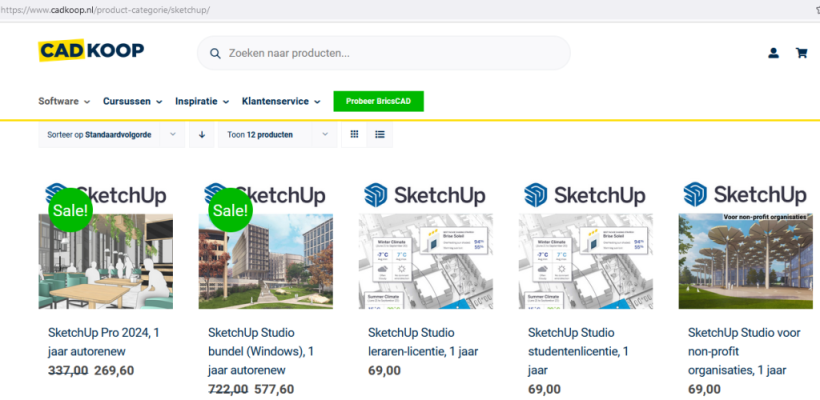This screenshot has height=400, width=820.
Task: Open non-profit organisaties product thumbnail
Action: pyautogui.click(x=746, y=261)
